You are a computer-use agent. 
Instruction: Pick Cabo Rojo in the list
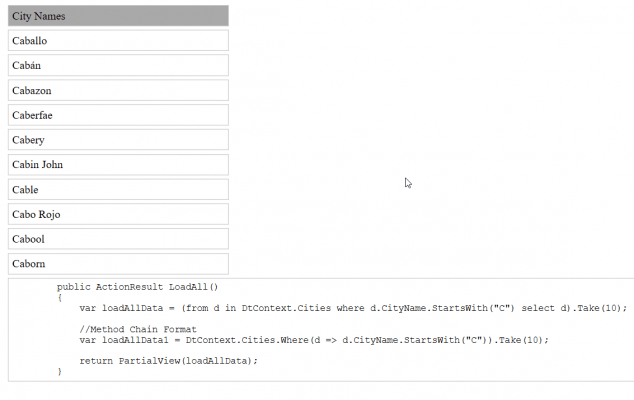click(118, 214)
